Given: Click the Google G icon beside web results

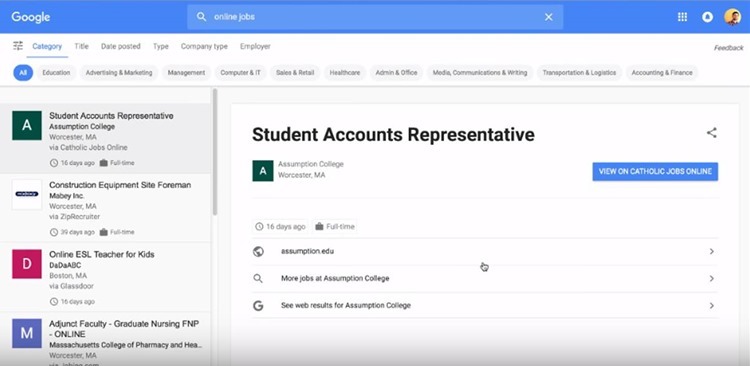Looking at the screenshot, I should (x=258, y=305).
